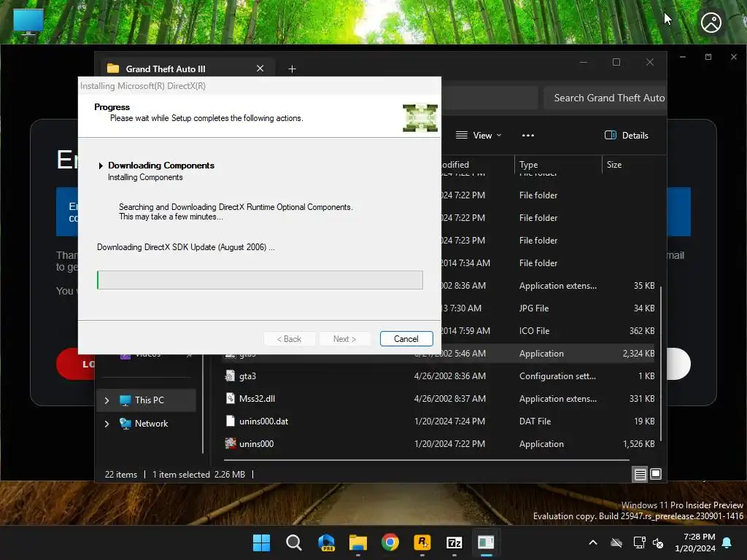
Task: Click the DirectX setup taskbar icon
Action: [x=486, y=542]
